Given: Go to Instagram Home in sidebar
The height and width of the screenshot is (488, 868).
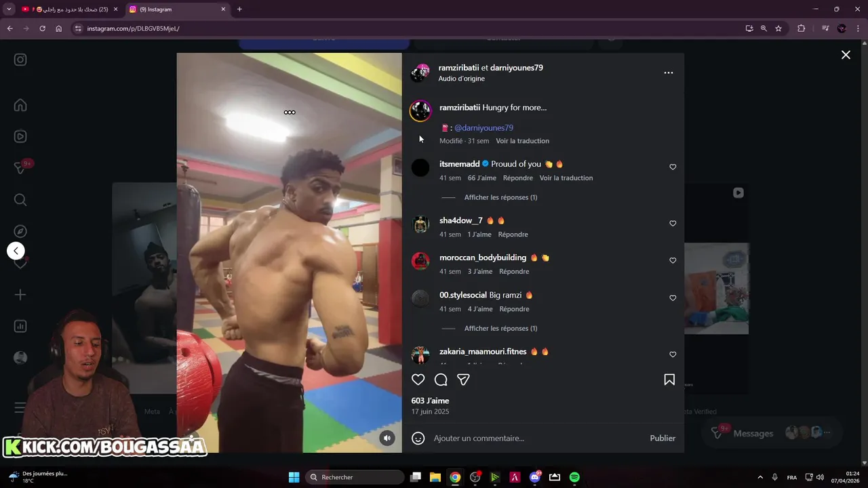Looking at the screenshot, I should [20, 105].
